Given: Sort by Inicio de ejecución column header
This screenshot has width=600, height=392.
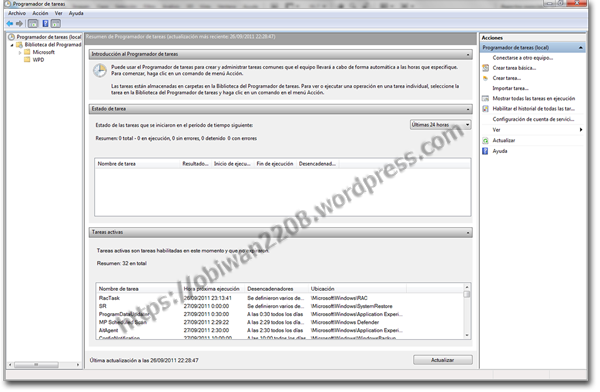Looking at the screenshot, I should pos(232,164).
